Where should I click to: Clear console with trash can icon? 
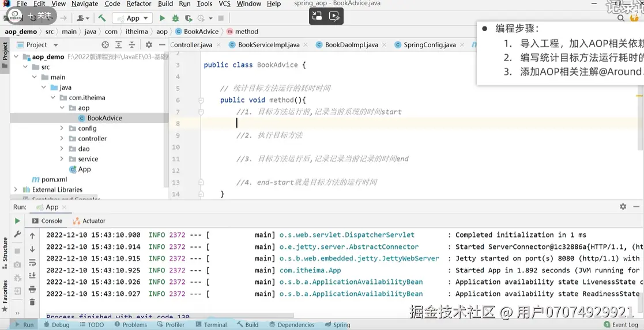(32, 302)
